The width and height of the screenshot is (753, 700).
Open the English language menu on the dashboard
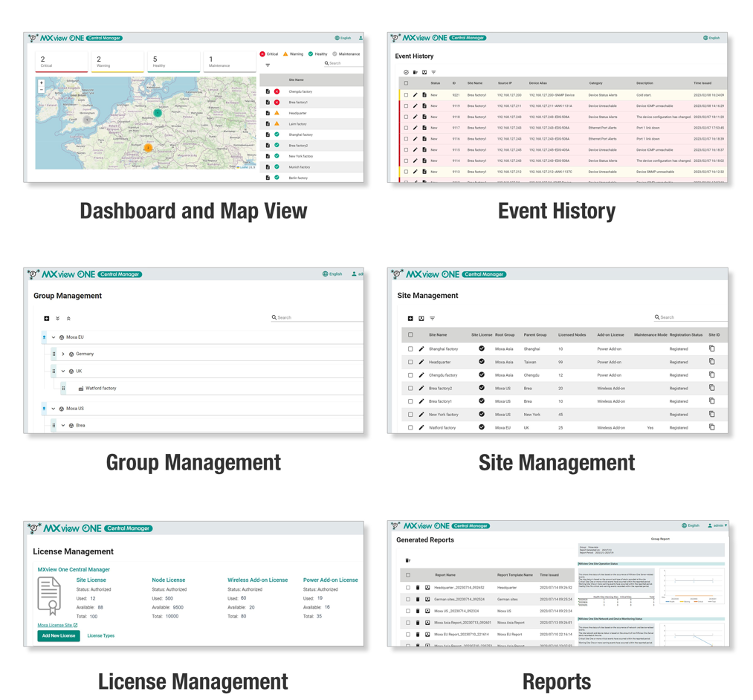(343, 37)
